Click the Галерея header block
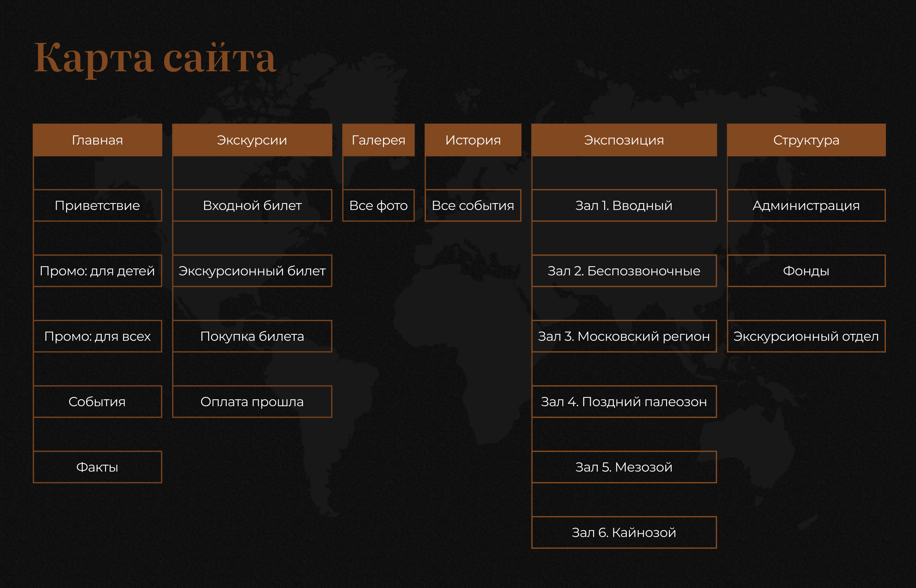Screen dimensions: 916x588 pos(378,140)
